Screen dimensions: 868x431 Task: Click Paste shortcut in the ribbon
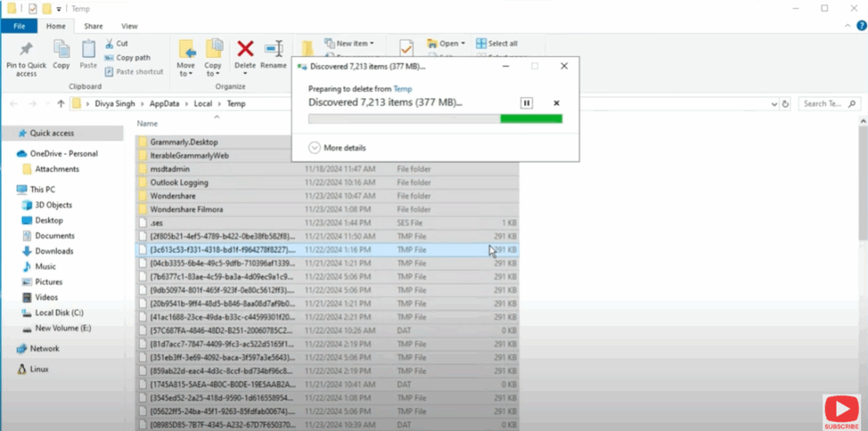[x=135, y=72]
